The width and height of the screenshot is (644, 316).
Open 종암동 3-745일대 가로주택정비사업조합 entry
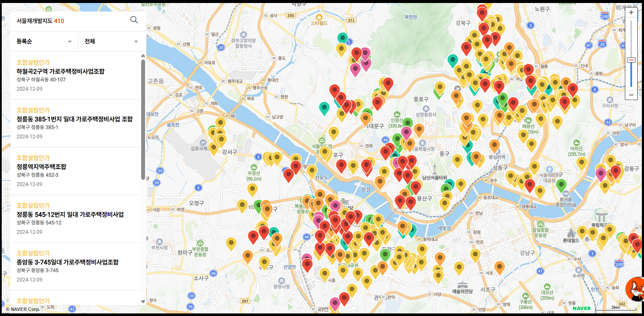(x=75, y=267)
